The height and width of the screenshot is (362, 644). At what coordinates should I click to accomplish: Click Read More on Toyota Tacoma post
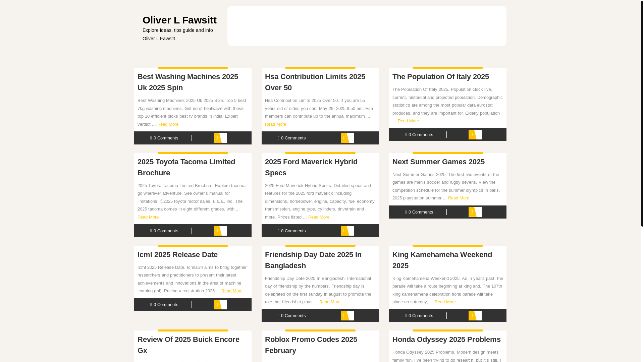[148, 217]
